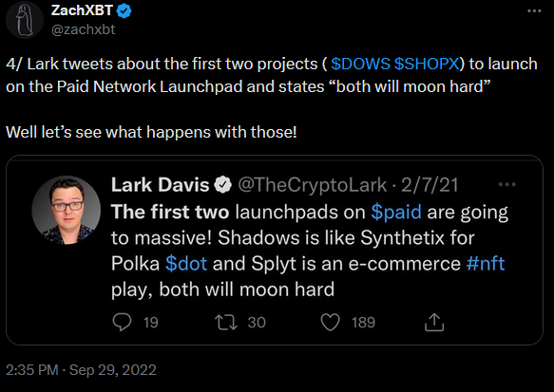Open the $DOWS cashtag link
This screenshot has width=554, height=392.
click(360, 64)
